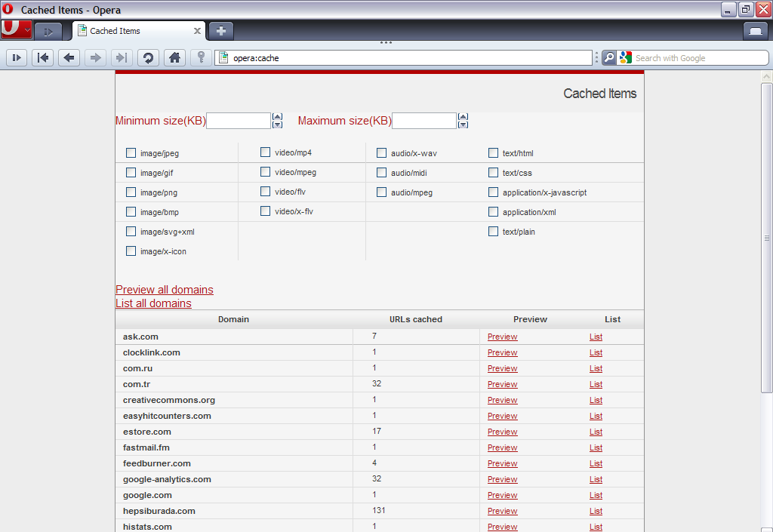Click the scrollbar up arrow
Viewport: 773px width, 532px height.
click(767, 76)
